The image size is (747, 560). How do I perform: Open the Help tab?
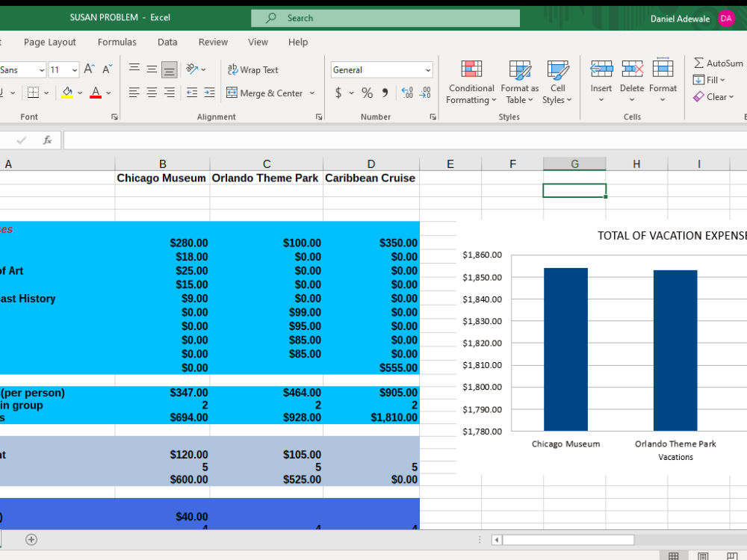(298, 42)
